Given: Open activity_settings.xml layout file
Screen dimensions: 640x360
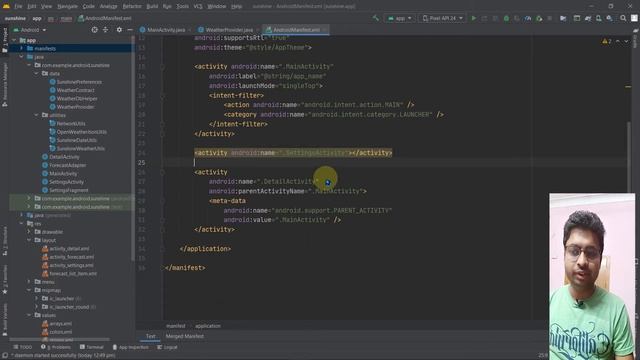Looking at the screenshot, I should click(71, 265).
